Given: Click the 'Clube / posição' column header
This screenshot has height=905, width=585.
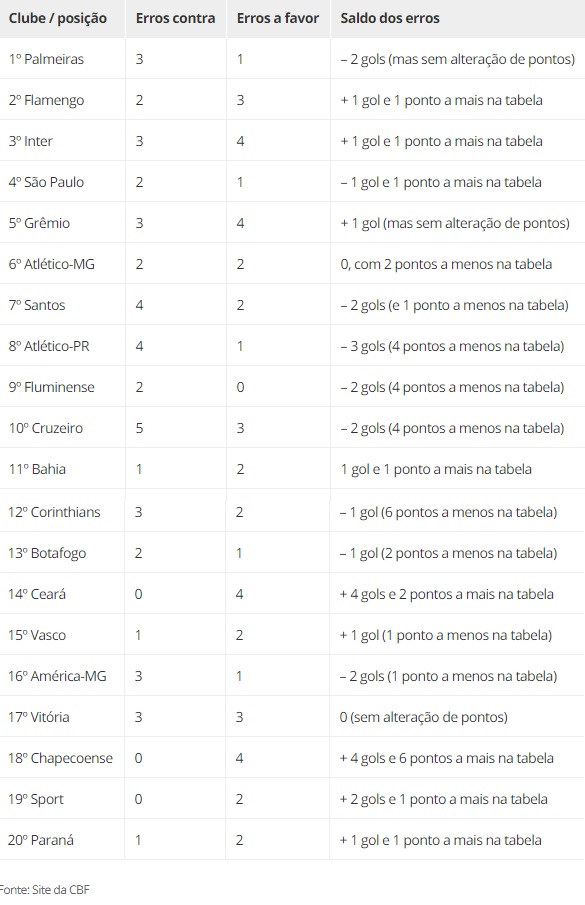Looking at the screenshot, I should click(58, 18).
